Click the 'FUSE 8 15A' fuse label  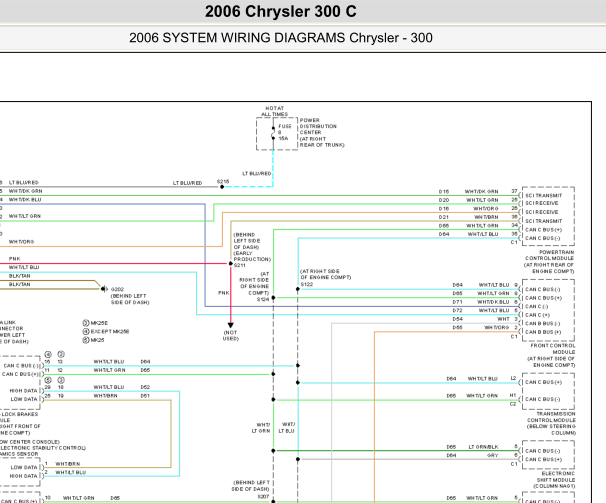[285, 132]
